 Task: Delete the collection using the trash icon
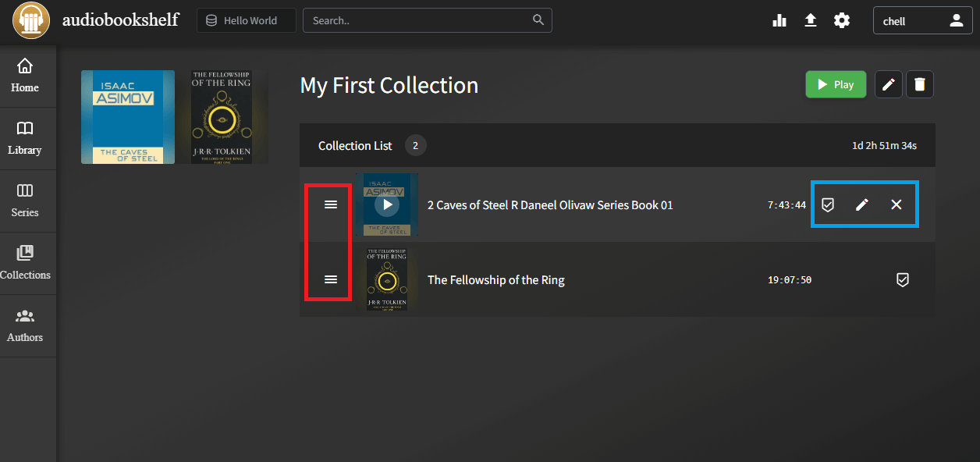[x=919, y=84]
